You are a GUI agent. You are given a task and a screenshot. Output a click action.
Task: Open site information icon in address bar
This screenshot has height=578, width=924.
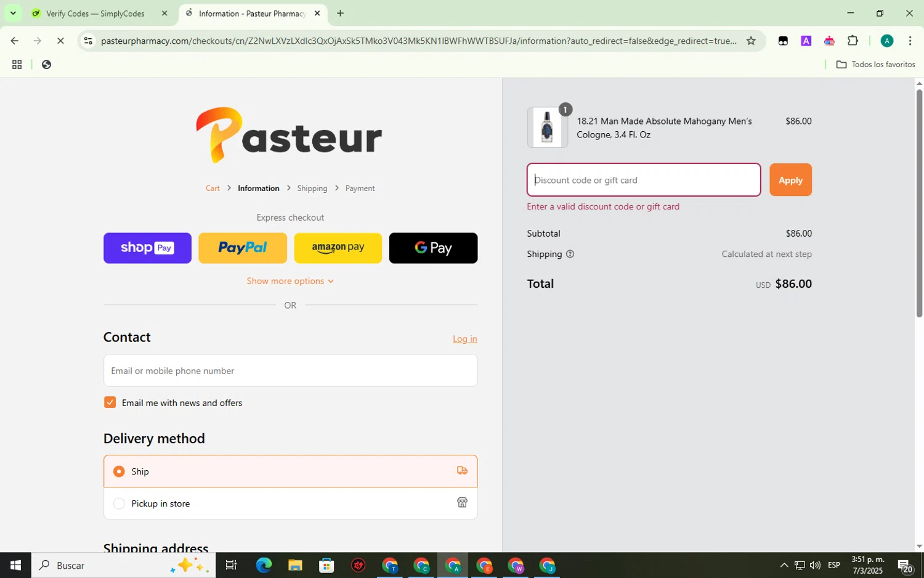(x=88, y=41)
